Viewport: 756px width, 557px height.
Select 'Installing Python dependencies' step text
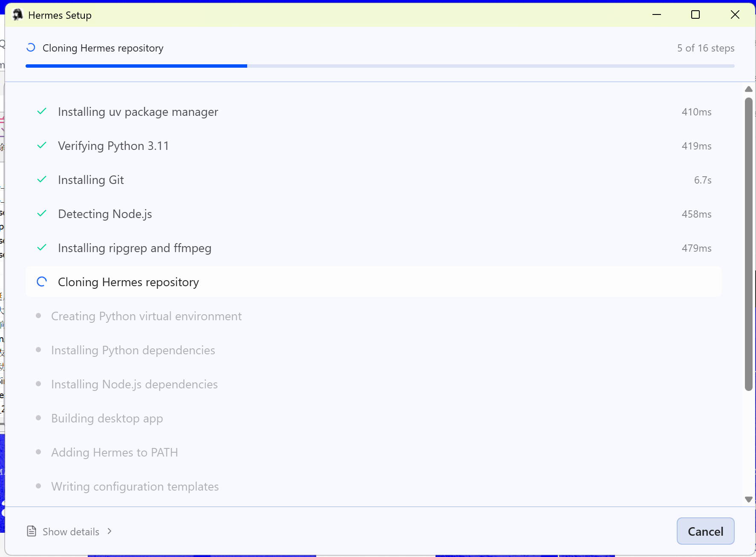[x=133, y=350]
